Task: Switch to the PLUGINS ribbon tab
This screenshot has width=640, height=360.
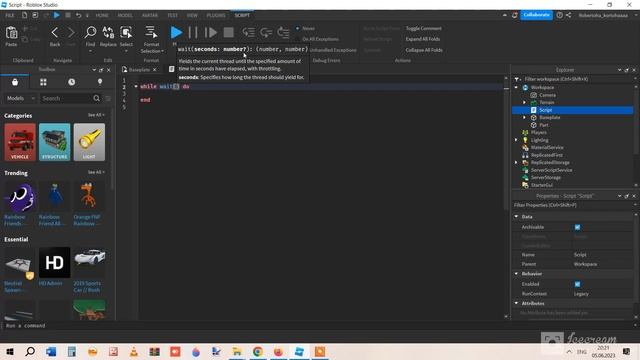Action: 216,15
